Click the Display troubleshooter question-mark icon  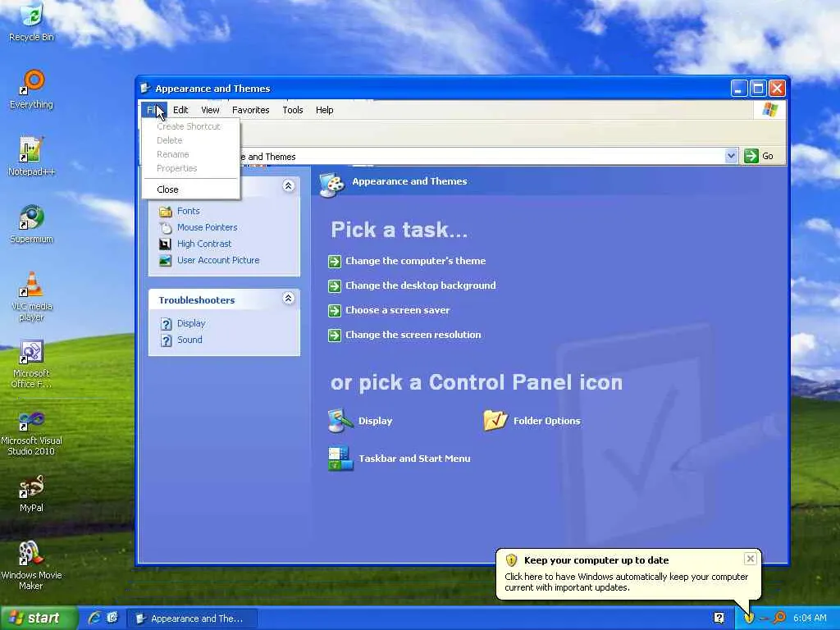[x=166, y=323]
